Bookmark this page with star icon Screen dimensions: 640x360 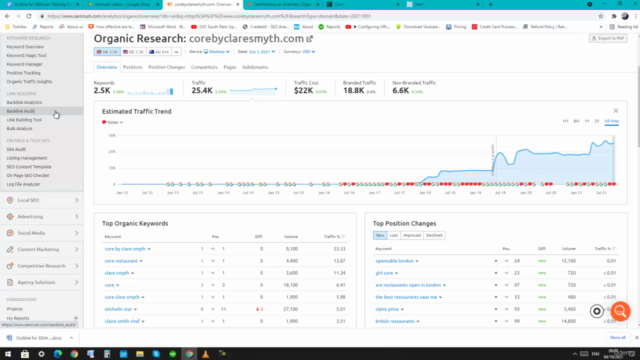tap(600, 16)
